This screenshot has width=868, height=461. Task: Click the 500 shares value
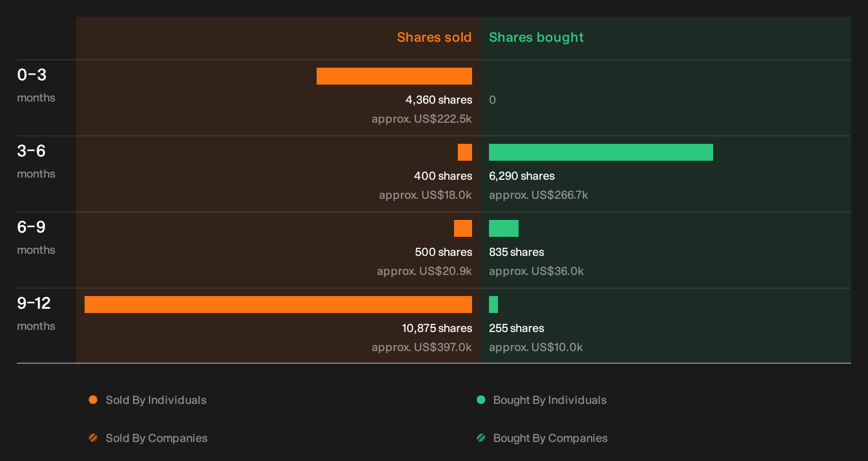[x=444, y=252]
